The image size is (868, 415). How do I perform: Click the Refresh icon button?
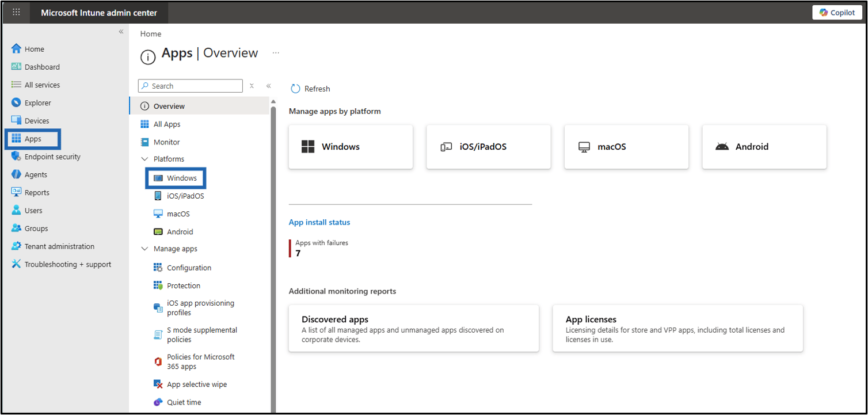[295, 89]
